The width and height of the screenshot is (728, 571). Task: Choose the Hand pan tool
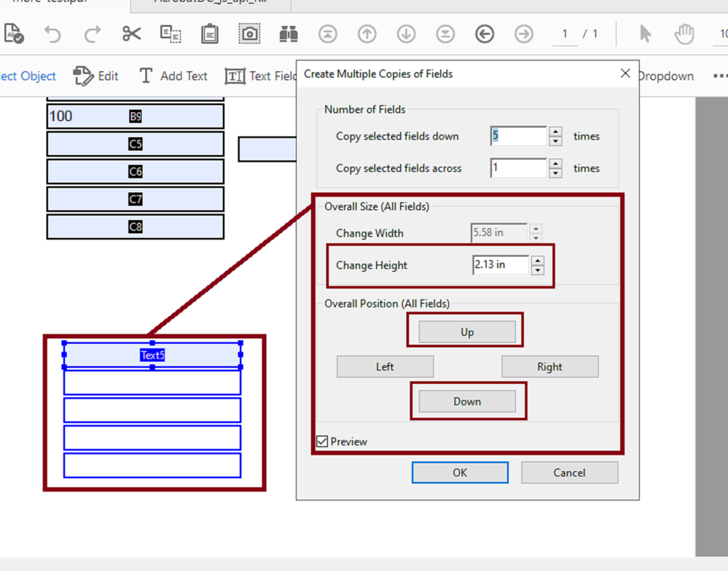tap(684, 34)
